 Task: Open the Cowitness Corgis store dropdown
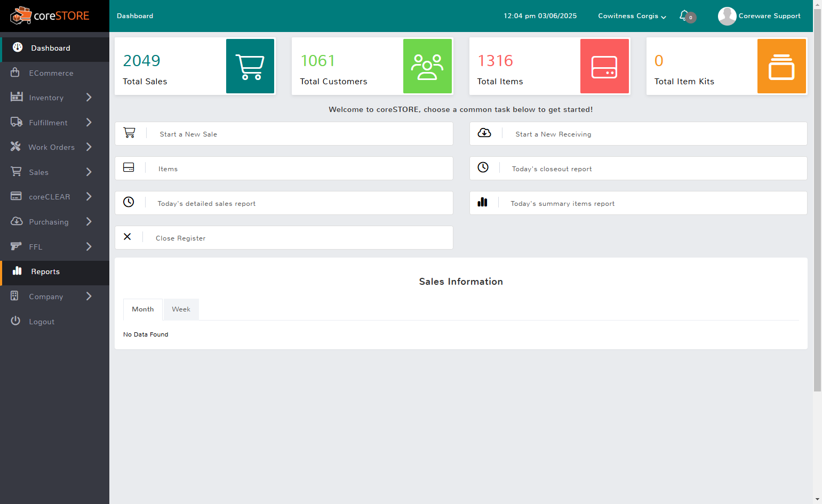[632, 16]
